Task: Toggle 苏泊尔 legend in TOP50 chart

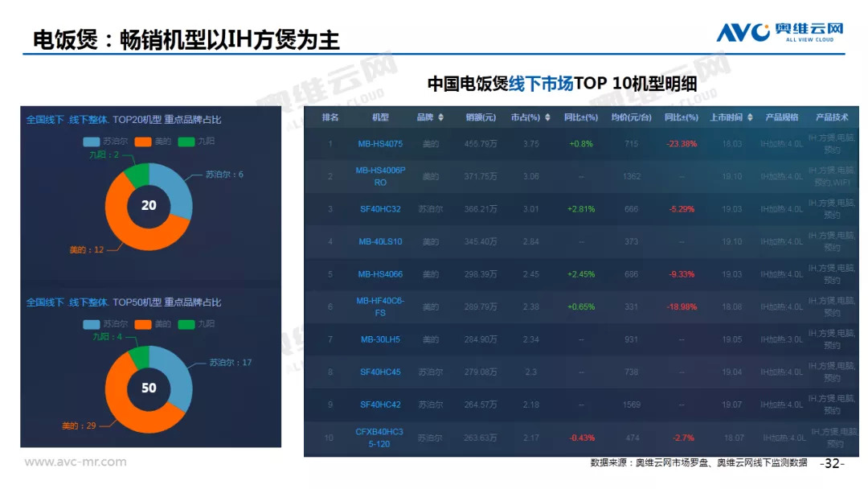Action: coord(105,324)
